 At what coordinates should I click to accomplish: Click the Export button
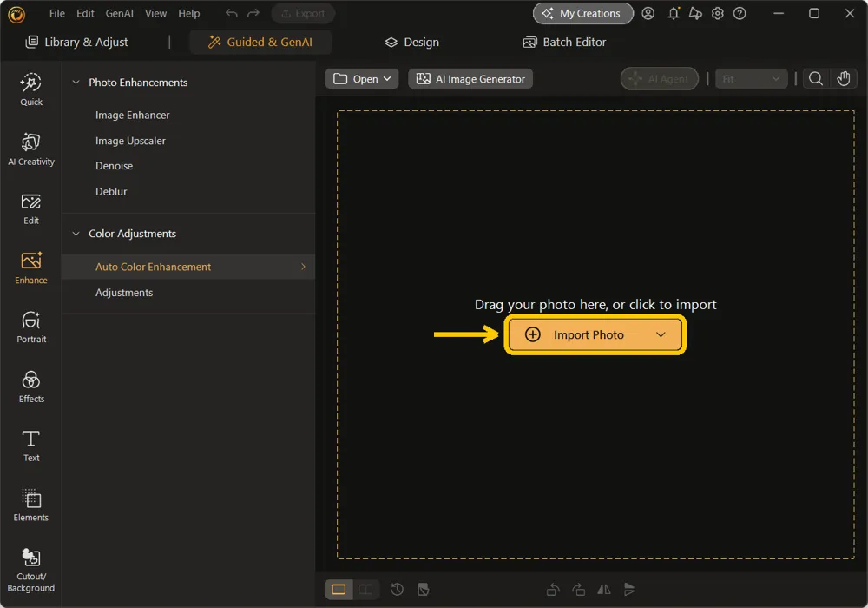click(x=303, y=13)
